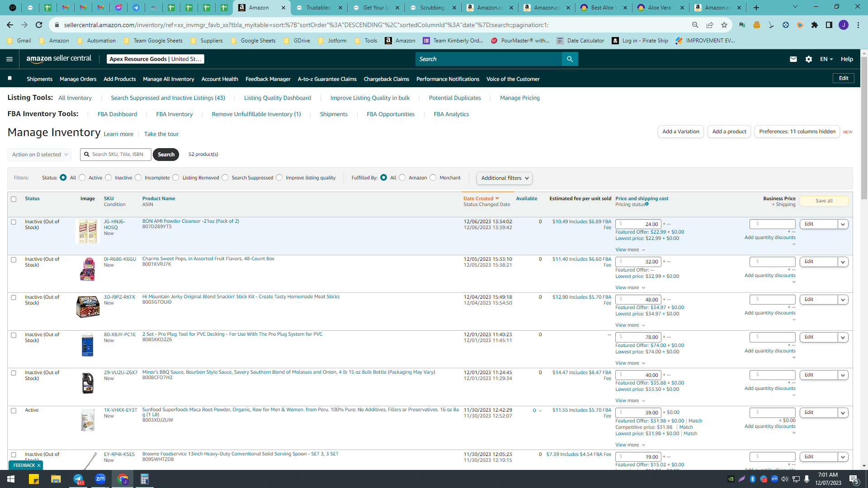The height and width of the screenshot is (488, 868).
Task: Sort by the Date Created column
Action: [x=481, y=199]
